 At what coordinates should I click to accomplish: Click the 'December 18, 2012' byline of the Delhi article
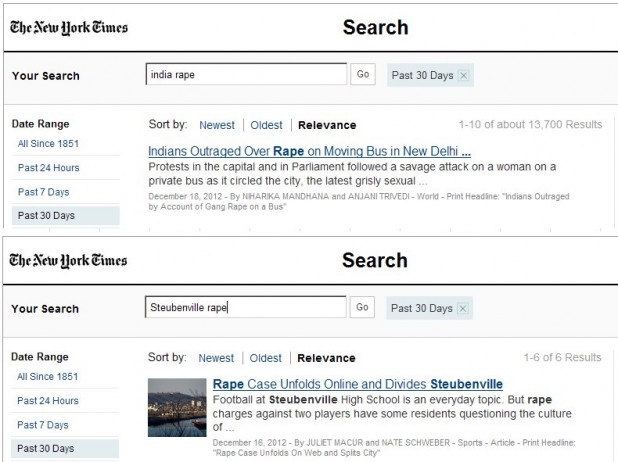pos(359,201)
